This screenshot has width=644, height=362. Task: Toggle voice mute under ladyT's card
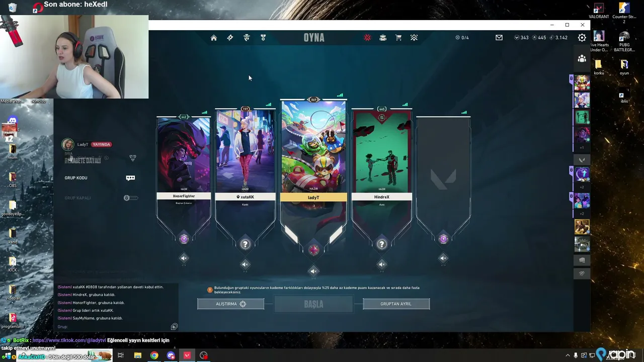313,271
